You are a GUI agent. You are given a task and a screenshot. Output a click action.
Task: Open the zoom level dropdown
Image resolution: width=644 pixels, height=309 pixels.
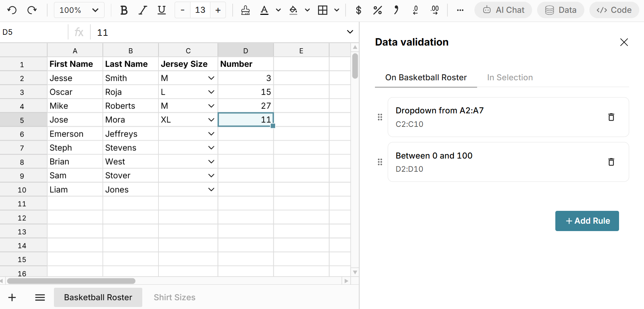(x=79, y=10)
